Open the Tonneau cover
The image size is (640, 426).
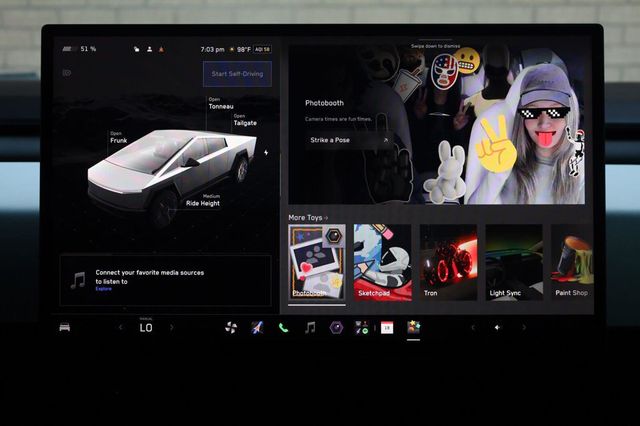point(221,104)
